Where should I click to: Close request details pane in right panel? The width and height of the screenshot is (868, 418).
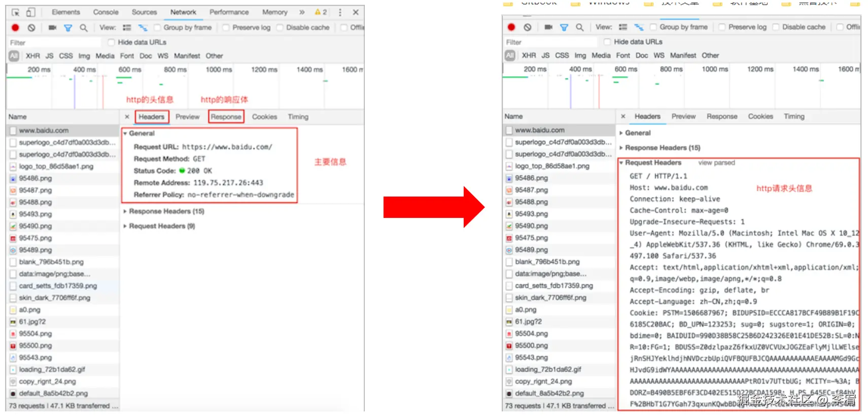(623, 116)
